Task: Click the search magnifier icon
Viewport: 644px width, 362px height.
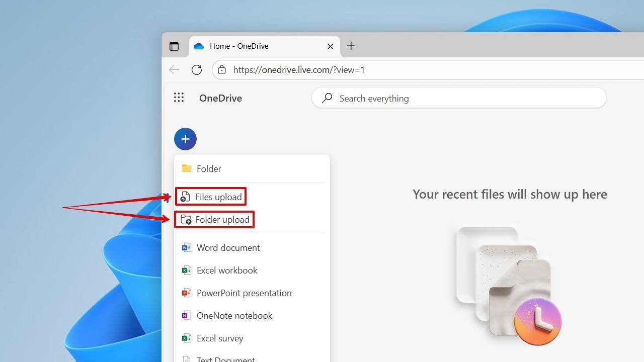Action: [327, 98]
